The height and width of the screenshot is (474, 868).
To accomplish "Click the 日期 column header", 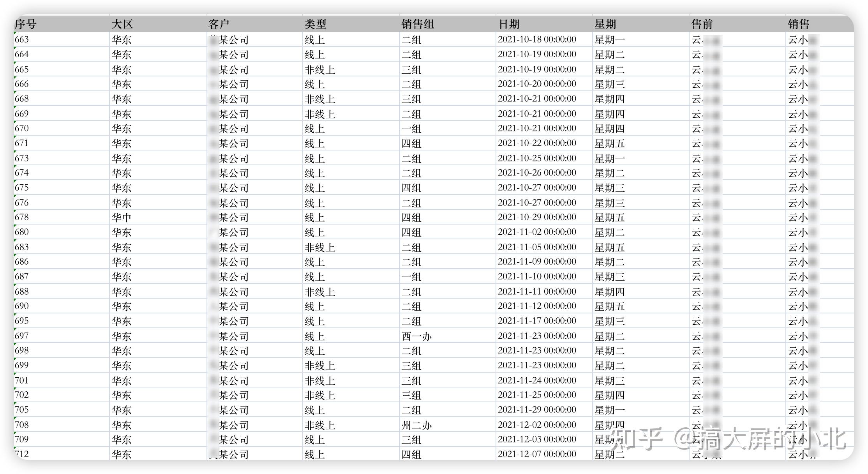I will coord(509,24).
